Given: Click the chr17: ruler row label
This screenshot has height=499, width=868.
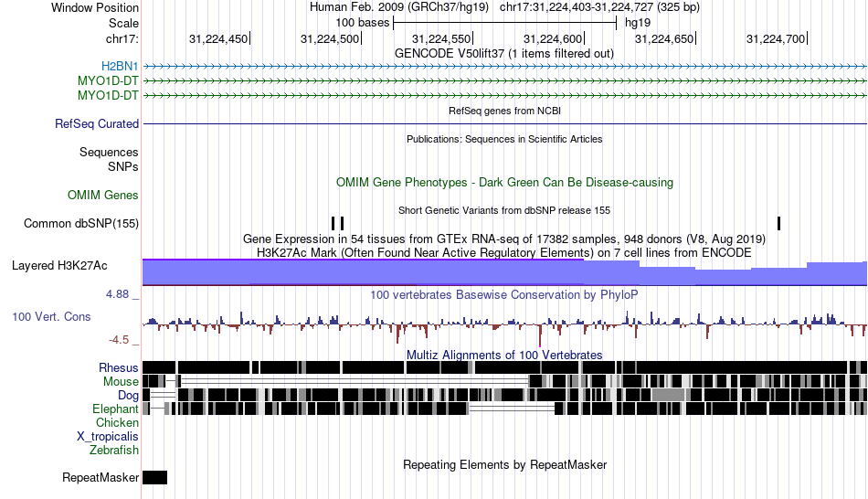Looking at the screenshot, I should point(122,38).
